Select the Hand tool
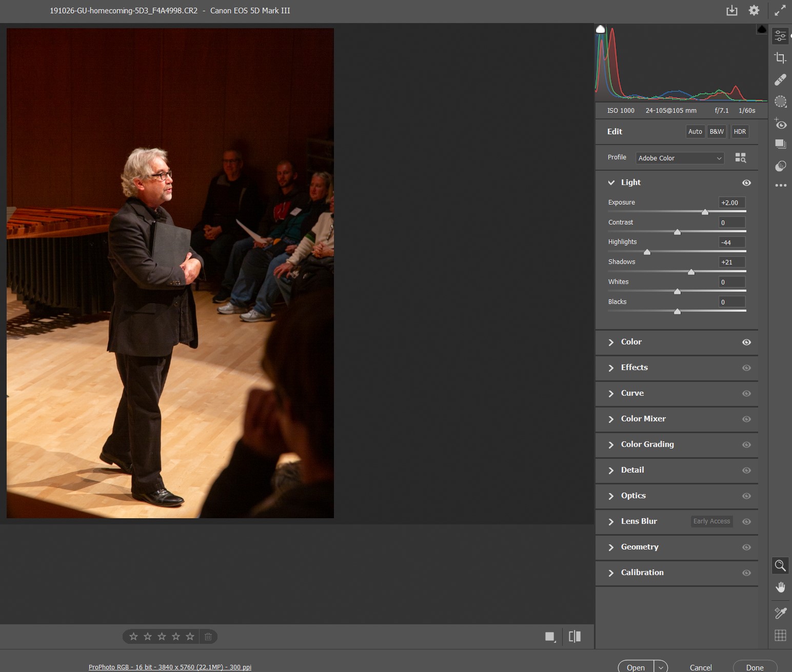 coord(780,587)
